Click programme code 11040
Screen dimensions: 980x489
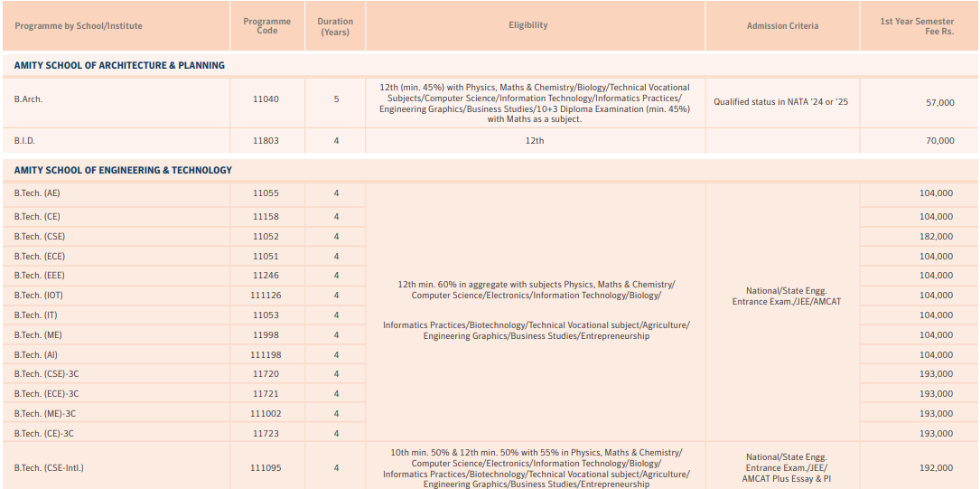(x=266, y=99)
